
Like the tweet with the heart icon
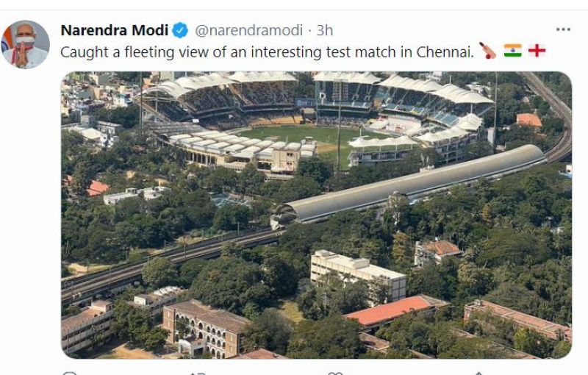click(335, 373)
